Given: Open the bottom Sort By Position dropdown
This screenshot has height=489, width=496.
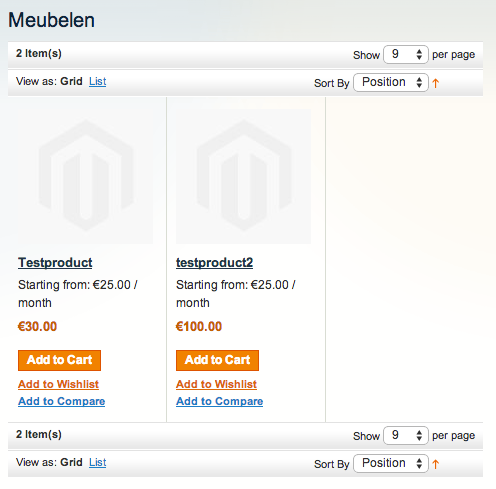Looking at the screenshot, I should 391,463.
